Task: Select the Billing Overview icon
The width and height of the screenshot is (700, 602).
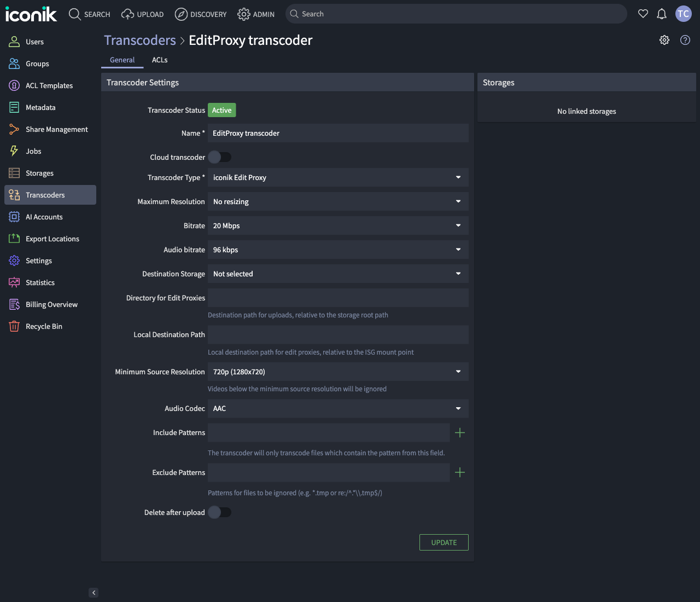Action: (x=14, y=304)
